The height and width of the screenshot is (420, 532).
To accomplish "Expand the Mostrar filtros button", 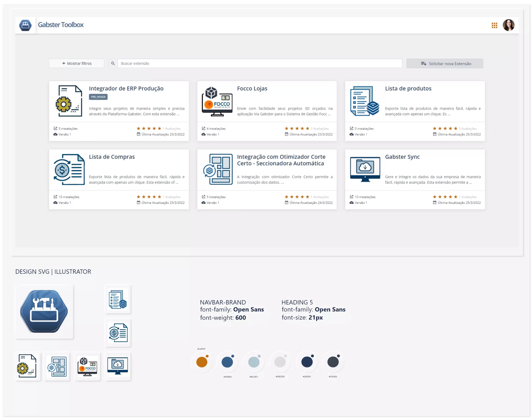I will click(76, 64).
